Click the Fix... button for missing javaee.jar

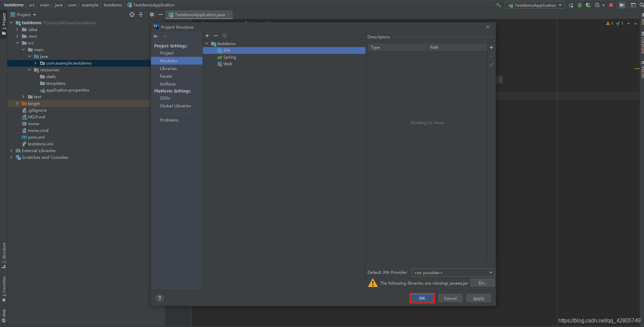point(482,283)
